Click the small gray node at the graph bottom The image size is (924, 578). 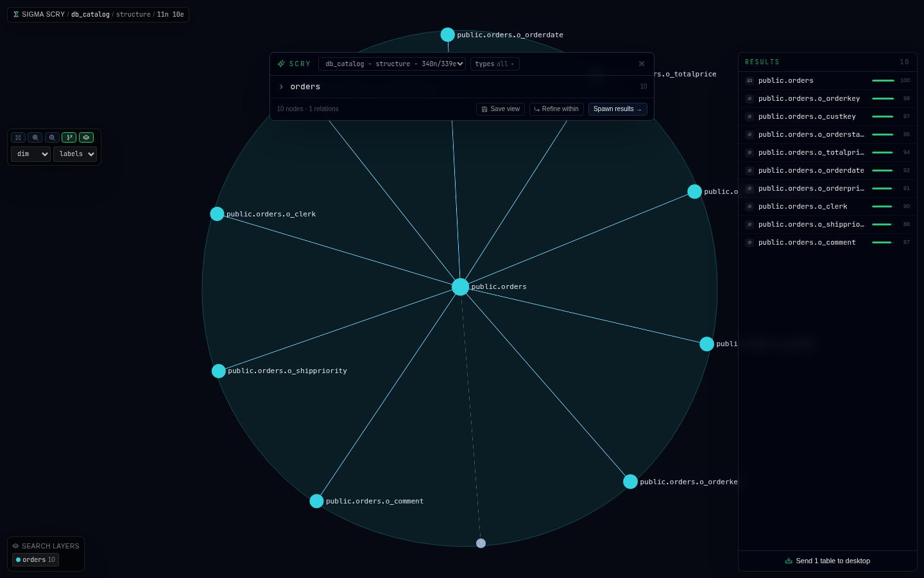pyautogui.click(x=481, y=543)
